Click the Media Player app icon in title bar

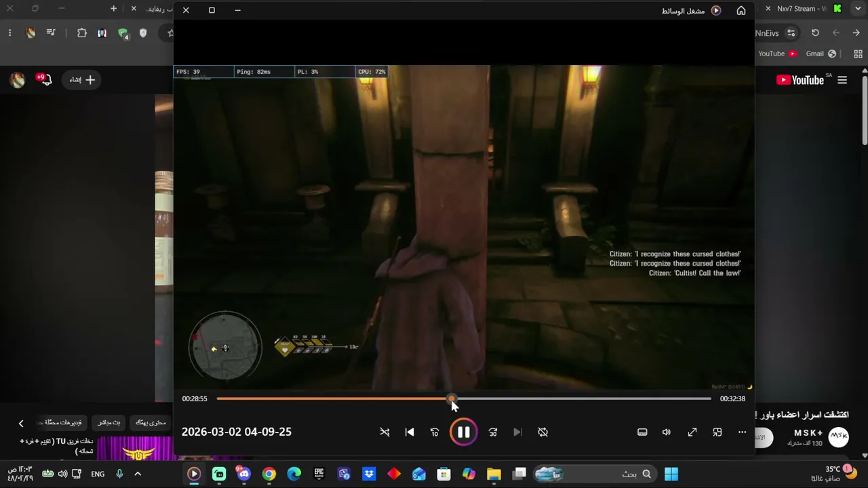pyautogui.click(x=715, y=10)
